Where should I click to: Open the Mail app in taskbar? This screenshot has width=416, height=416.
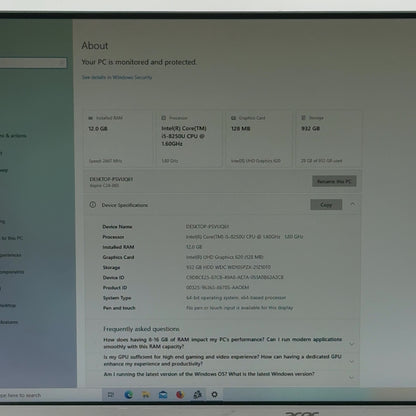(x=163, y=395)
